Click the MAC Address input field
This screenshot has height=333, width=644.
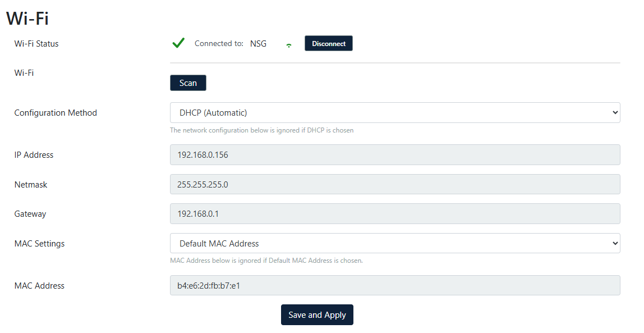click(x=394, y=286)
